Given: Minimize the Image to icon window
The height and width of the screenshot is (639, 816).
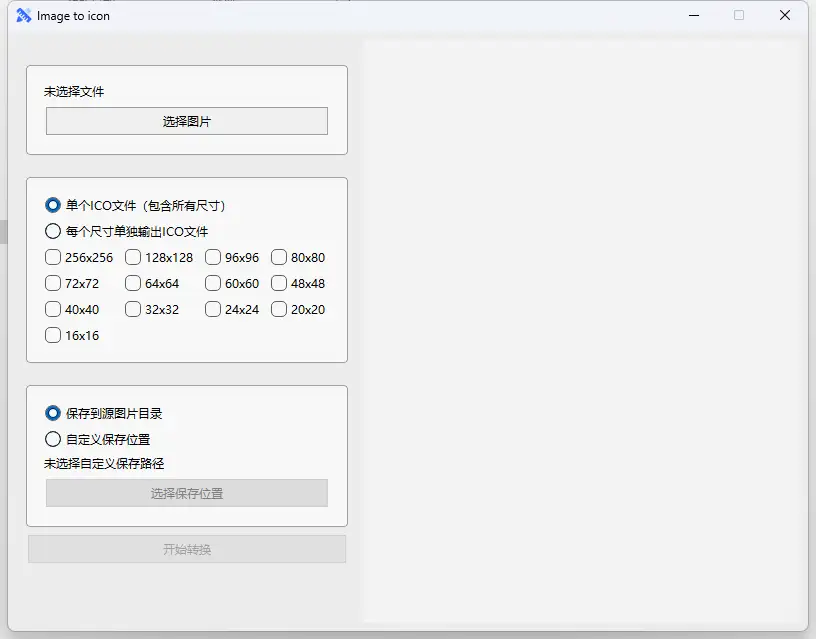Looking at the screenshot, I should (693, 15).
